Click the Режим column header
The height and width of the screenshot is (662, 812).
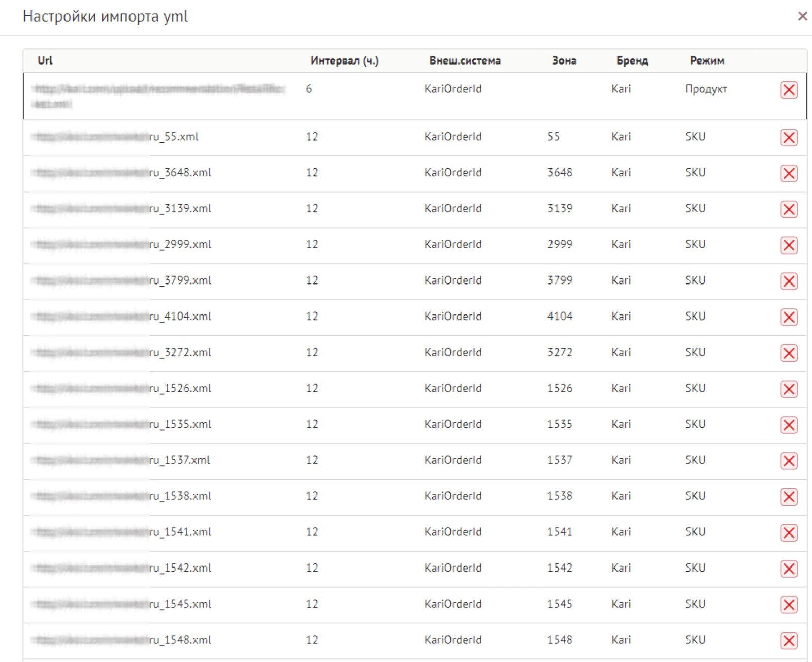[x=706, y=60]
